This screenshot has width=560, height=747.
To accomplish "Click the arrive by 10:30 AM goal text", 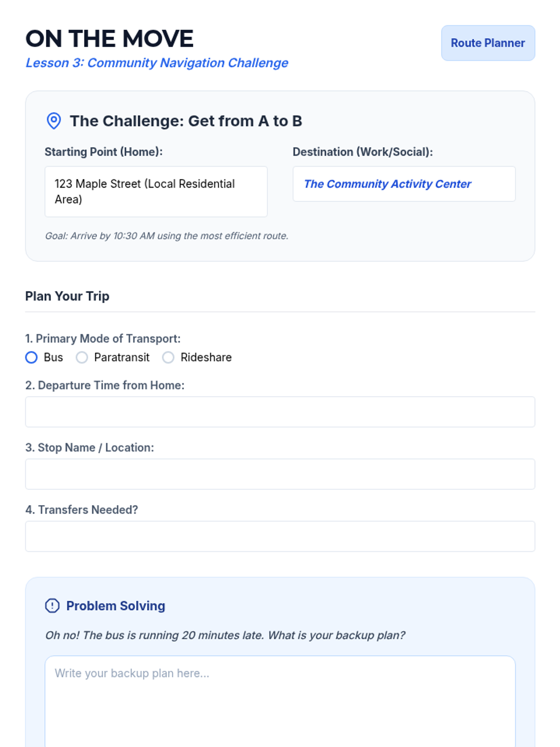I will [167, 236].
